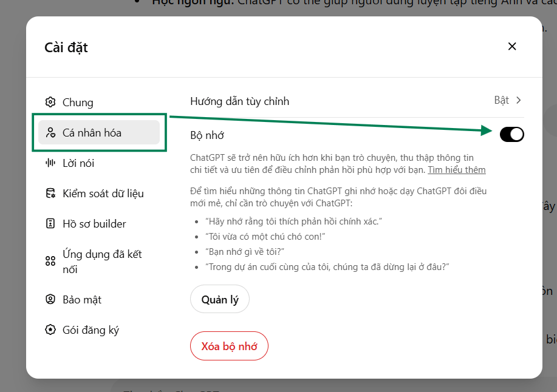Switch to the Bảo mật tab
The width and height of the screenshot is (557, 392).
click(x=99, y=299)
